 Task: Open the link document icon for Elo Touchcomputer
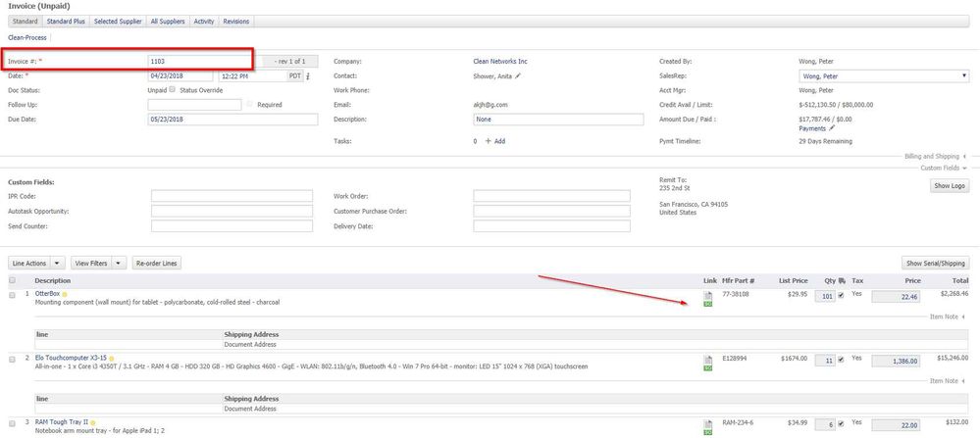(708, 364)
